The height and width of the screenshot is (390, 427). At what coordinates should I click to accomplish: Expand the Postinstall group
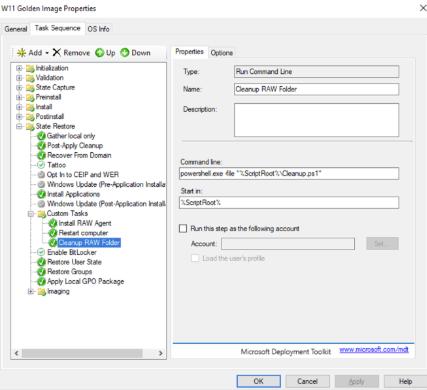19,117
